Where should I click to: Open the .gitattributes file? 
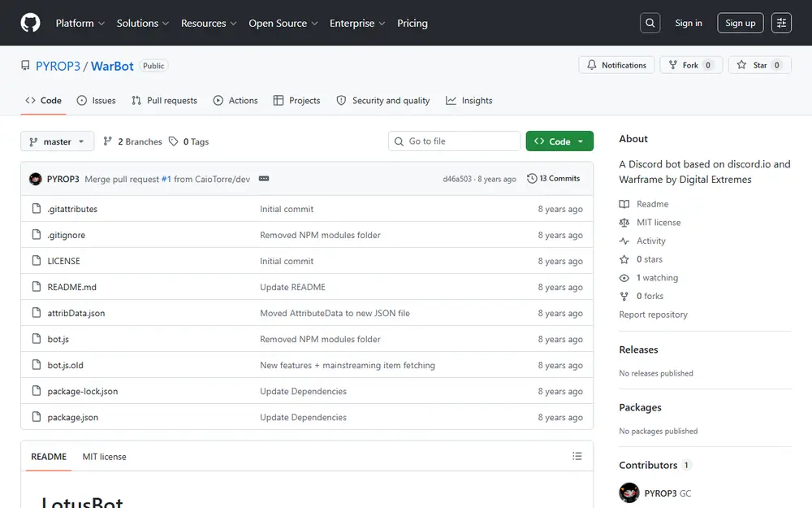point(72,209)
